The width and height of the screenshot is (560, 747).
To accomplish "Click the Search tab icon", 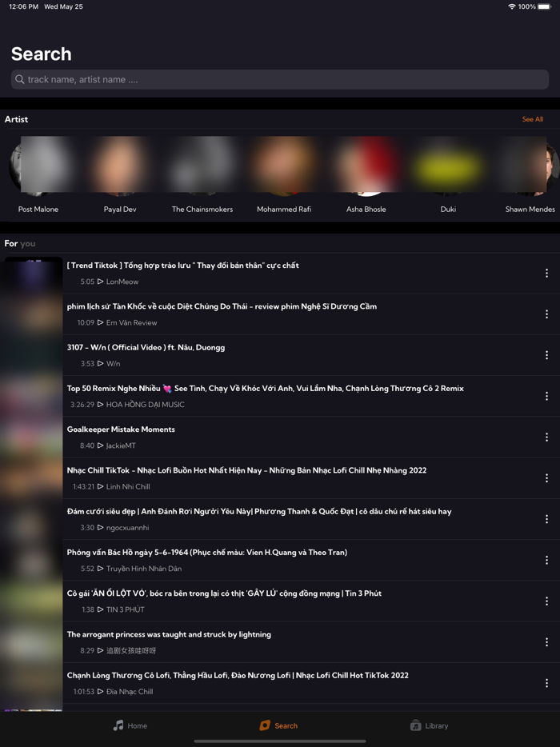I will click(x=265, y=725).
